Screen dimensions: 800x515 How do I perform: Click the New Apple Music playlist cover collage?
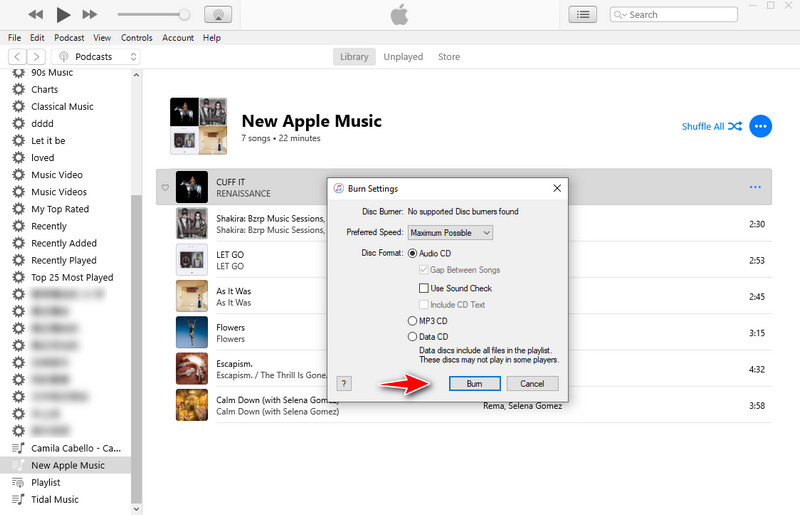pos(198,126)
